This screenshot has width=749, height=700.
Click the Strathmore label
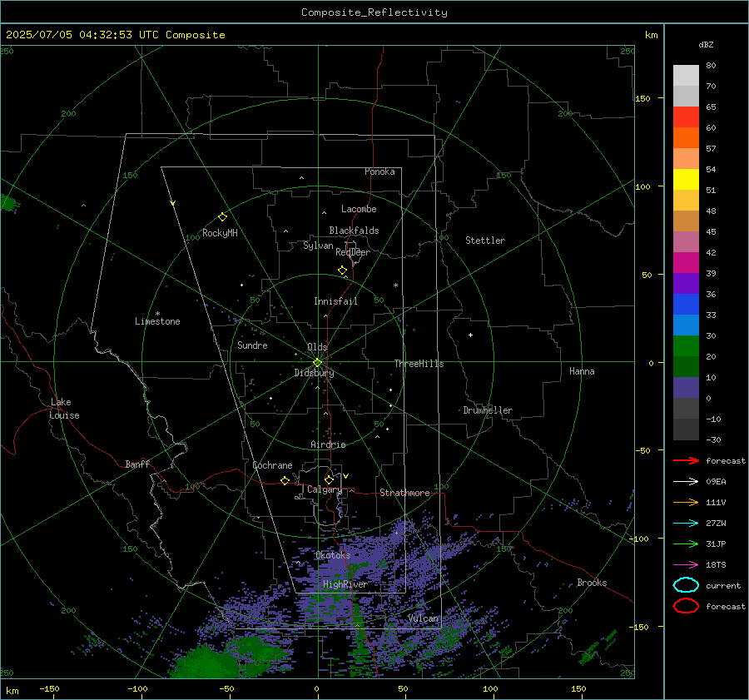pyautogui.click(x=404, y=493)
